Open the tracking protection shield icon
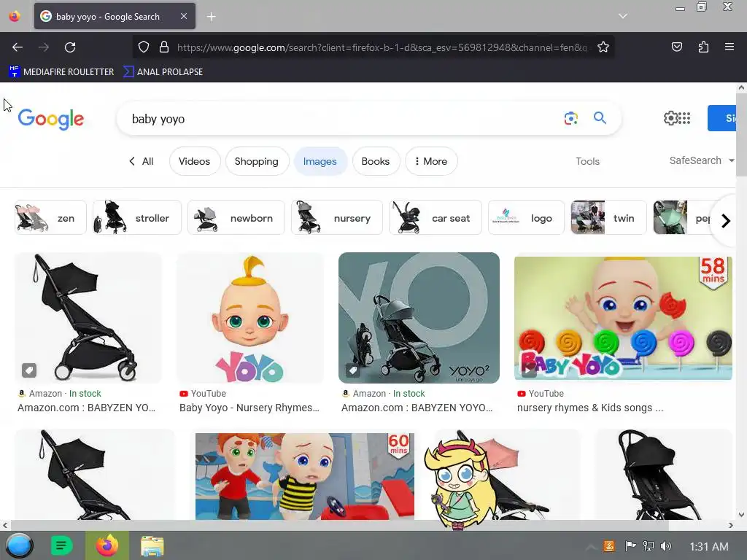This screenshot has width=747, height=560. 144,47
